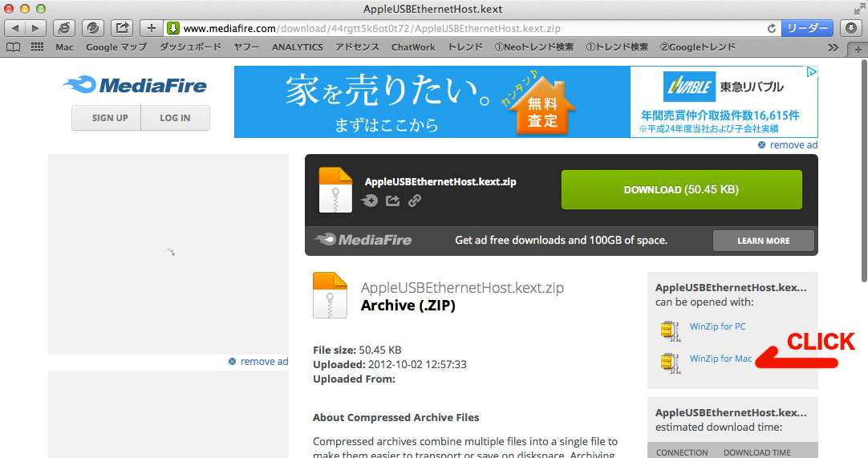Go back with Safari's back arrow
This screenshot has width=868, height=458.
(15, 28)
